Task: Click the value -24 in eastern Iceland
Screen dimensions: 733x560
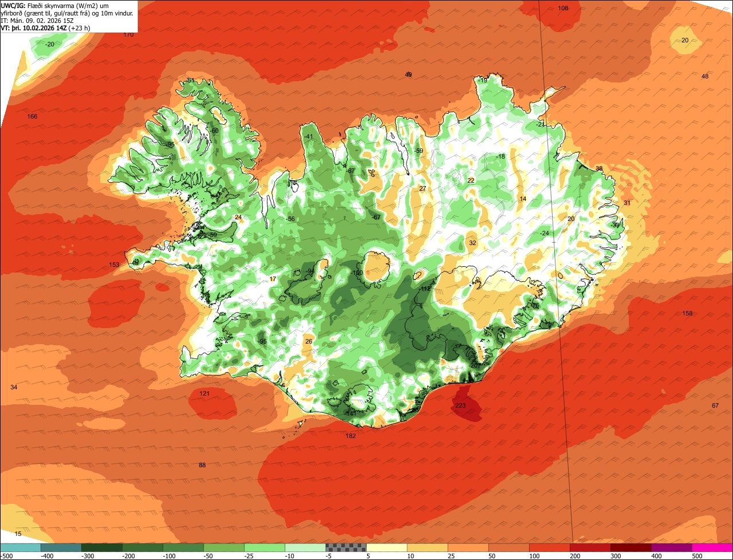Action: (x=544, y=233)
